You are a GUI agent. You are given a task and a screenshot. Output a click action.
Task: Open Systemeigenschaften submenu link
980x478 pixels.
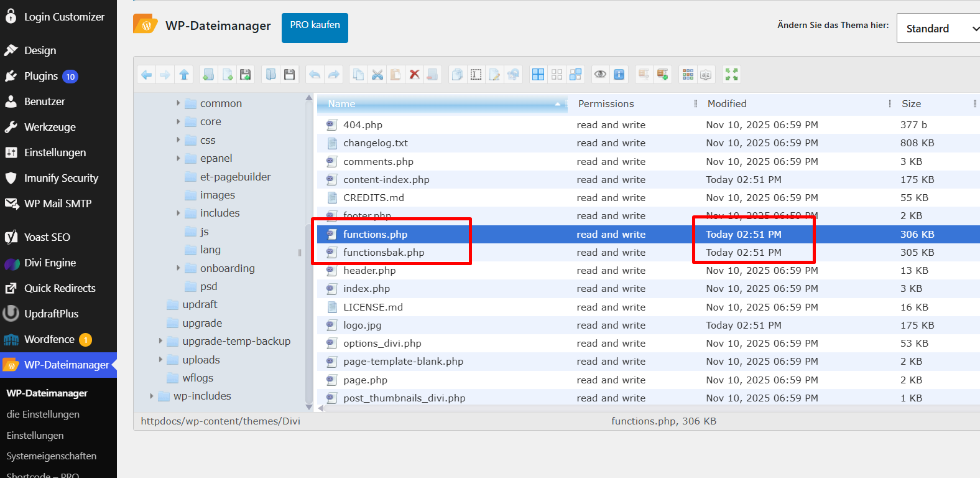coord(52,456)
